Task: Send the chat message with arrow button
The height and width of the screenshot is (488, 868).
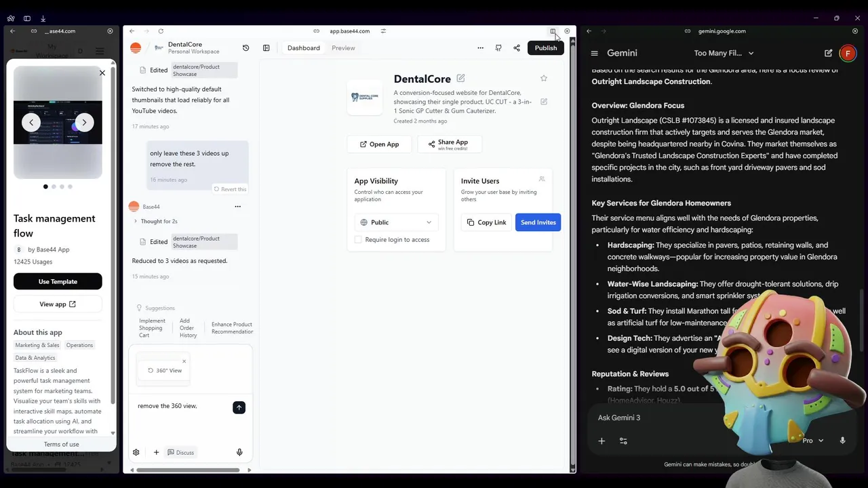Action: click(239, 407)
